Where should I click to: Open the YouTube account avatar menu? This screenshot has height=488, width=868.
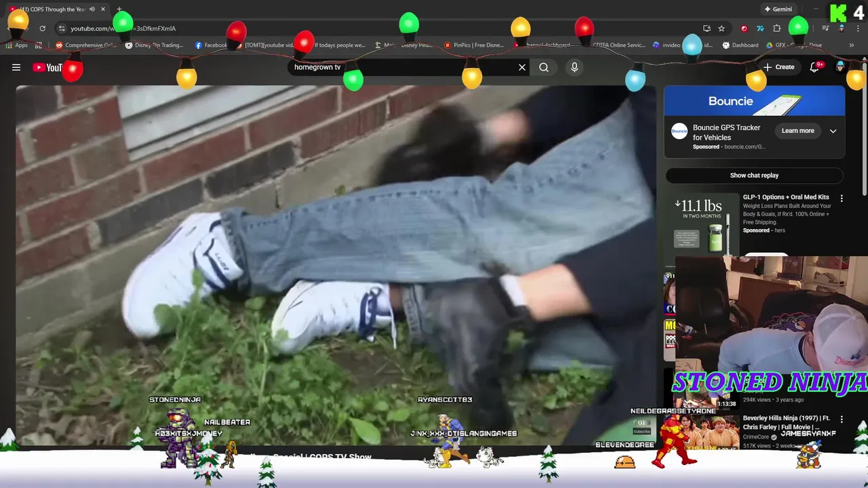pyautogui.click(x=840, y=67)
